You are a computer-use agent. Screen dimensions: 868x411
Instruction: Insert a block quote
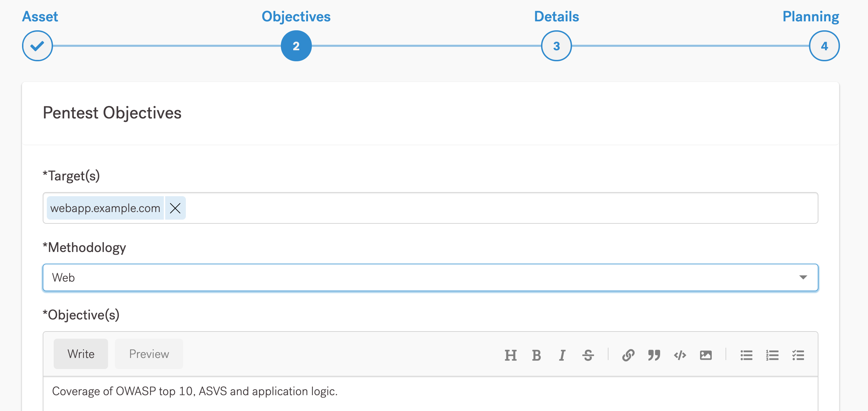click(654, 355)
